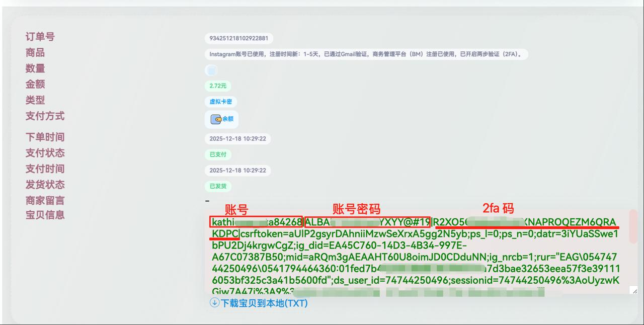
Task: Click the blurred quantity badge
Action: [211, 70]
